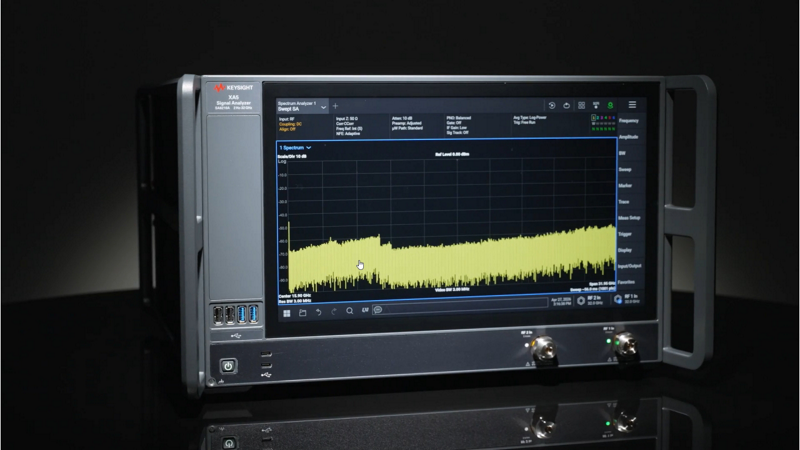Click the RF 1 In input indicator
Screen dimensions: 800x450
(628, 299)
